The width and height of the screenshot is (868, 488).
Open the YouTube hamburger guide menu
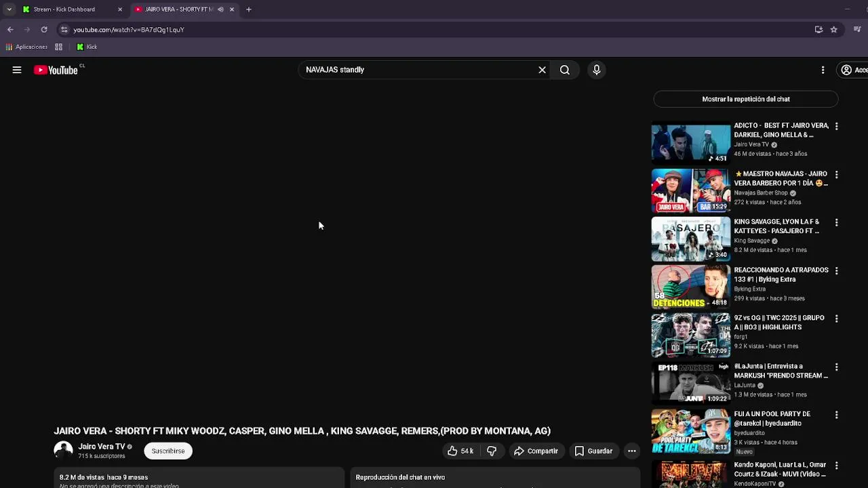pyautogui.click(x=17, y=70)
